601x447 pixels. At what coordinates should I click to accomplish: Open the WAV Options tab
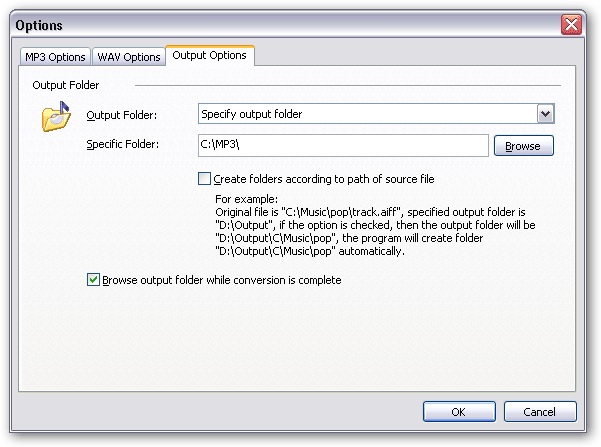tap(129, 57)
